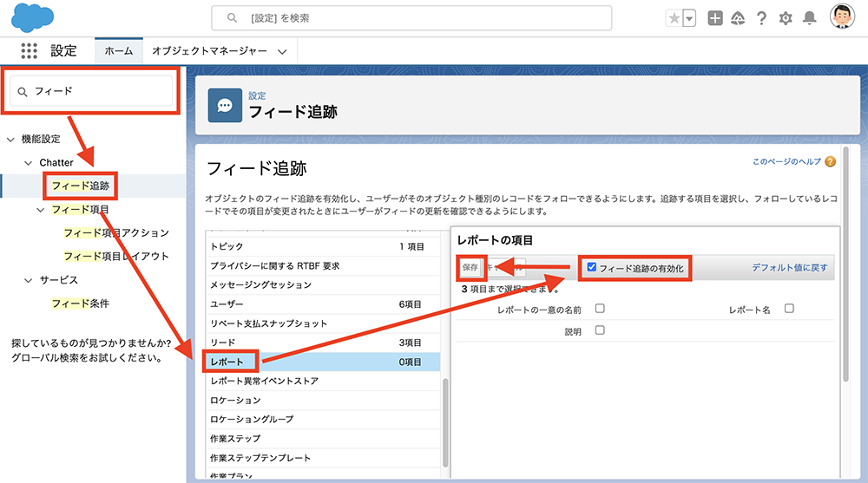Select ロケーショングループ row
Viewport: 868px width, 483px height.
(323, 420)
